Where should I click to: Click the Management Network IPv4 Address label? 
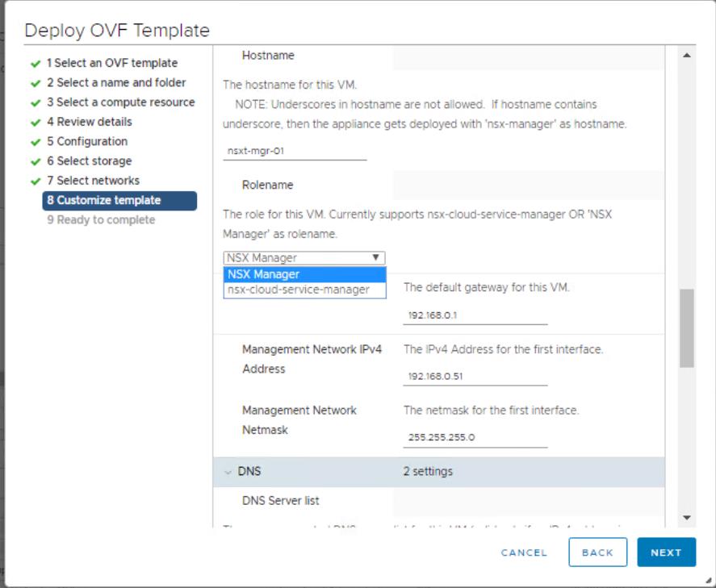tap(312, 359)
